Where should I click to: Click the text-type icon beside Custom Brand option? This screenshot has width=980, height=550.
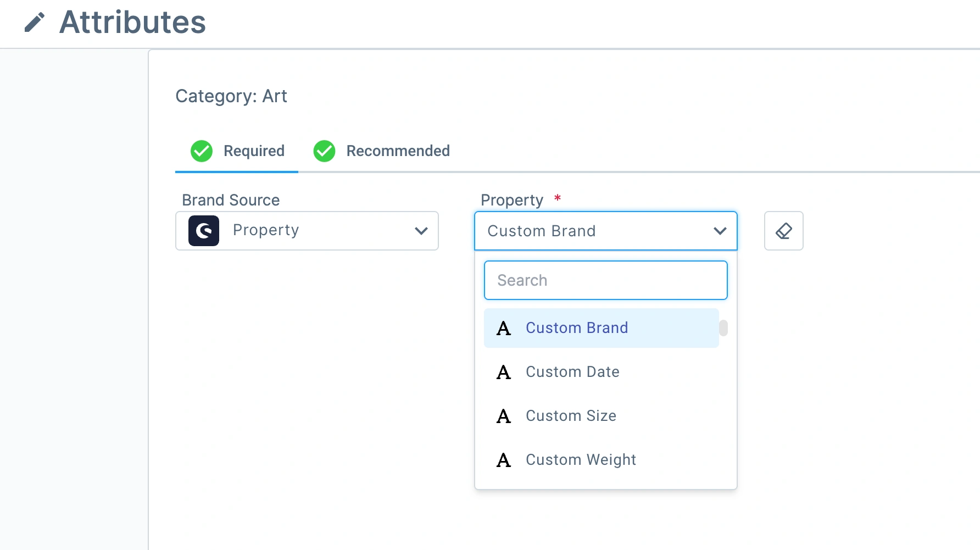coord(504,329)
